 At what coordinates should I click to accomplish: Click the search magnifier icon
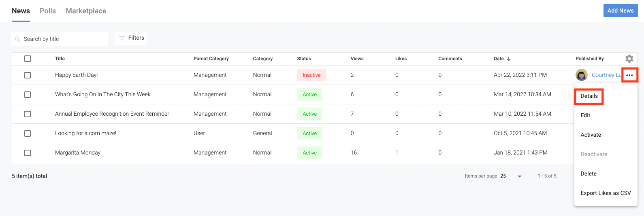[17, 39]
